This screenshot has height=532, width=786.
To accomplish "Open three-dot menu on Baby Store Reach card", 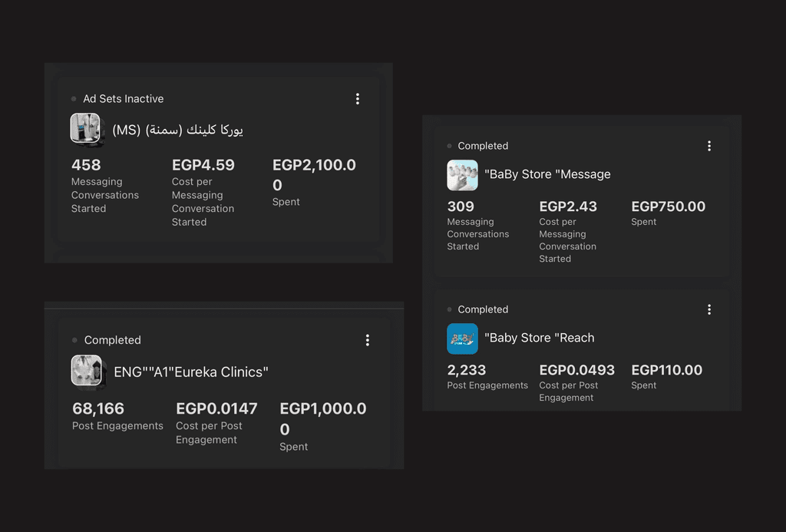I will tap(708, 309).
